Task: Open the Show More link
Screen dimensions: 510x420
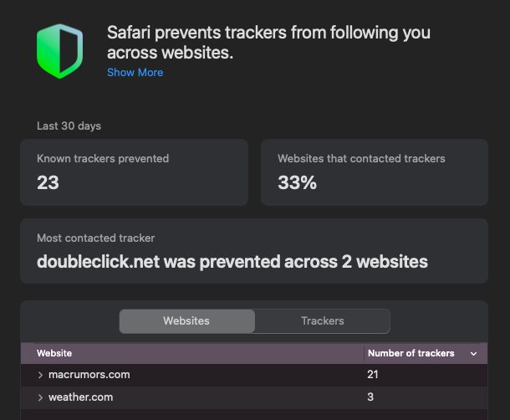Action: tap(135, 72)
